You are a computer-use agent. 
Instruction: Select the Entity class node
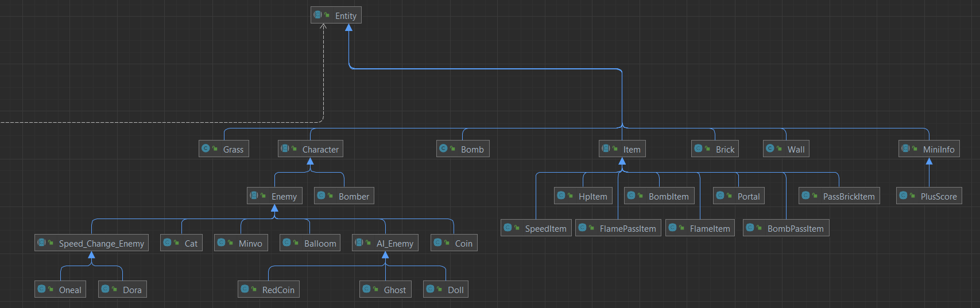click(x=336, y=15)
